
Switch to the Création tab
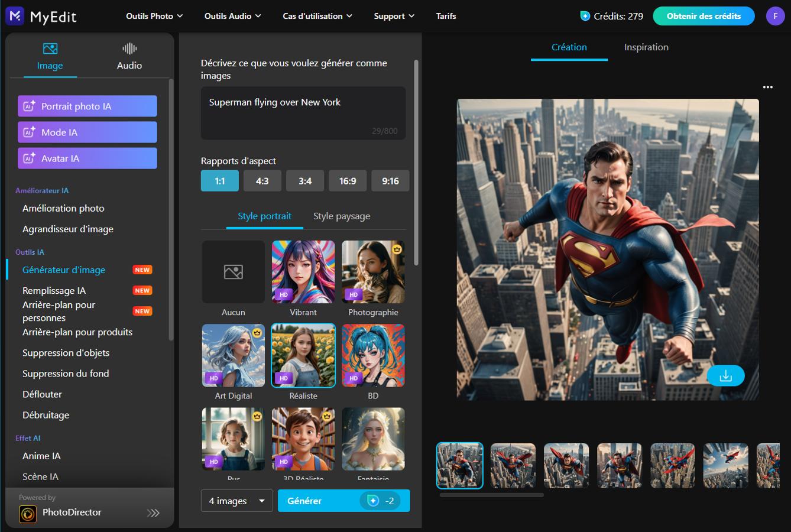pyautogui.click(x=569, y=47)
